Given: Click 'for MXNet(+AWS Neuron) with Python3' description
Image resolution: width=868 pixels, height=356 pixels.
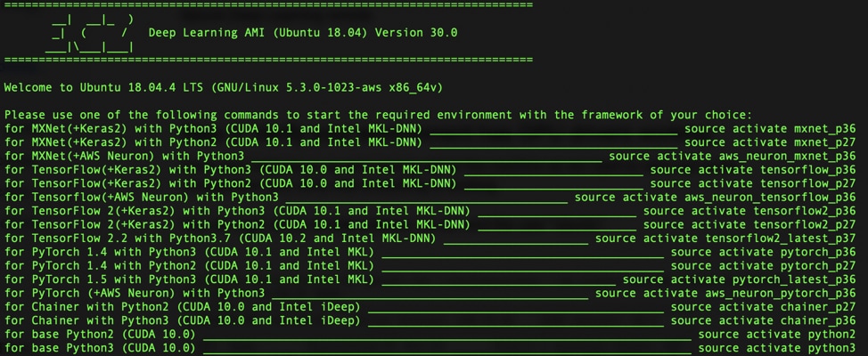Looking at the screenshot, I should pos(124,156).
